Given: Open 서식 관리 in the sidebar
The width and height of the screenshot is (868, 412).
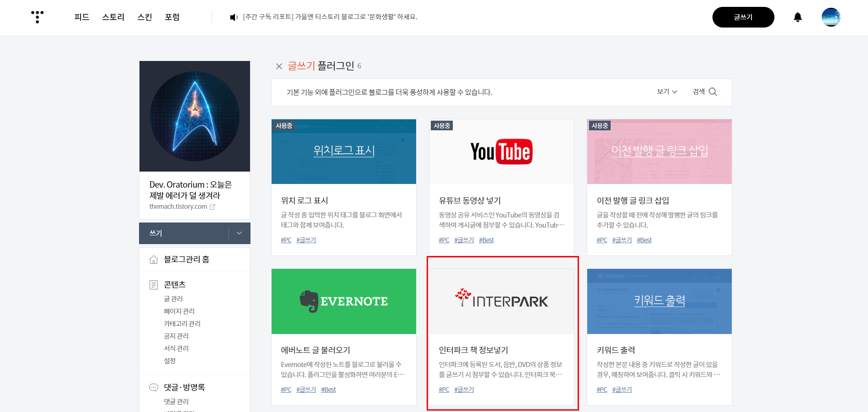Looking at the screenshot, I should coord(176,348).
